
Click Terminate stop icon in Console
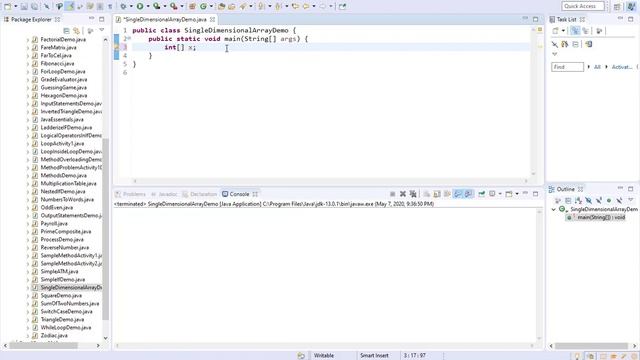click(x=393, y=194)
